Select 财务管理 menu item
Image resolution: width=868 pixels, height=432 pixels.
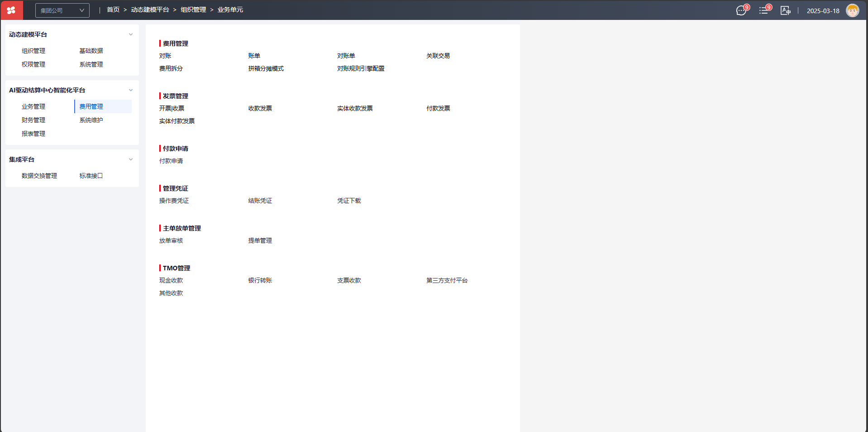33,120
